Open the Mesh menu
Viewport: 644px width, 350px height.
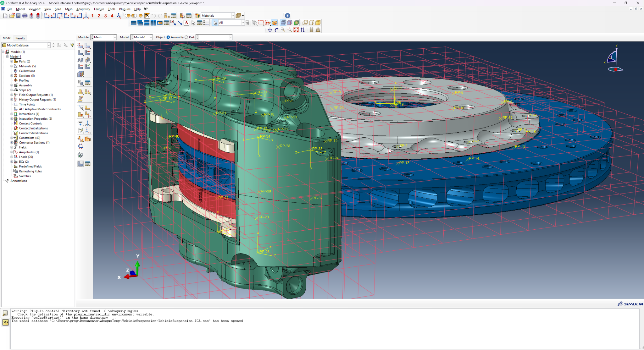pos(69,9)
